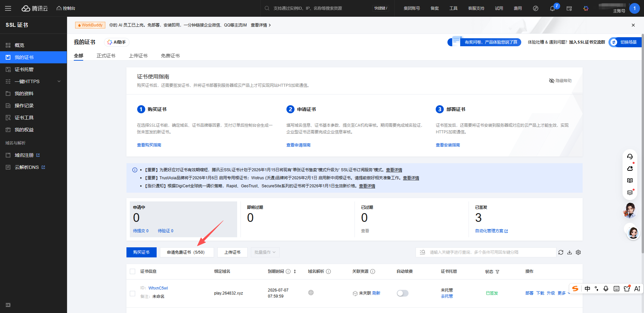Click the domain resolution globe icon
644x313 pixels.
click(311, 293)
